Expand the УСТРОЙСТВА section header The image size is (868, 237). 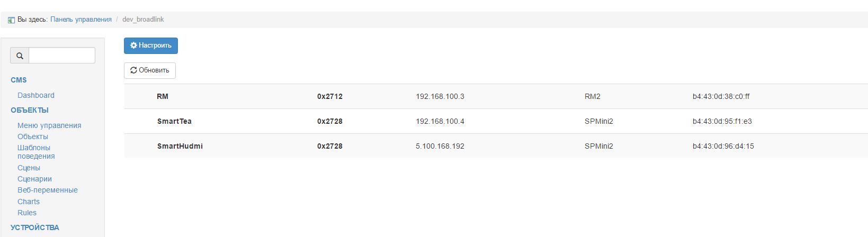click(x=35, y=227)
